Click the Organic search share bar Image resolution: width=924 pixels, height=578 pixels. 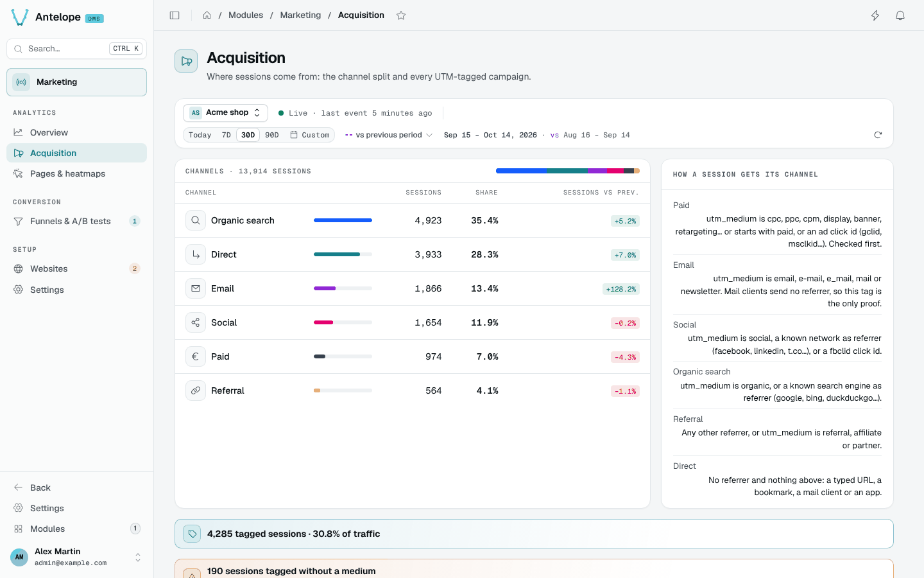tap(343, 220)
